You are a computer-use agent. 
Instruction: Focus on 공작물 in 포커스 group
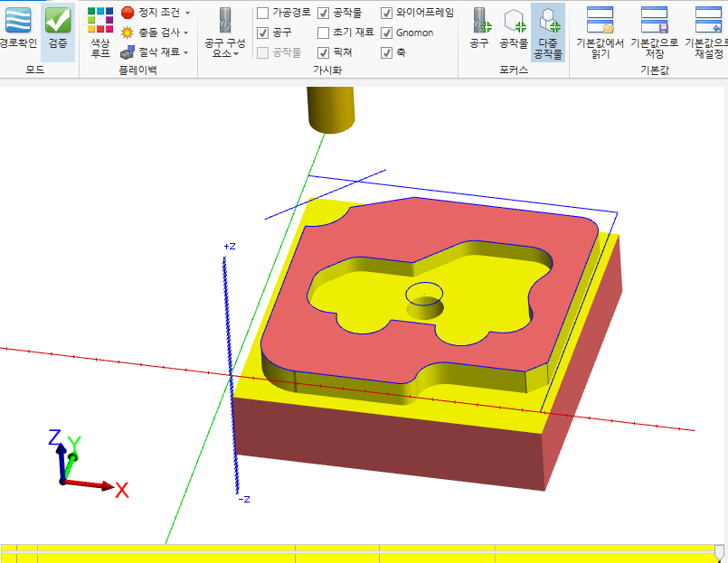click(x=514, y=28)
